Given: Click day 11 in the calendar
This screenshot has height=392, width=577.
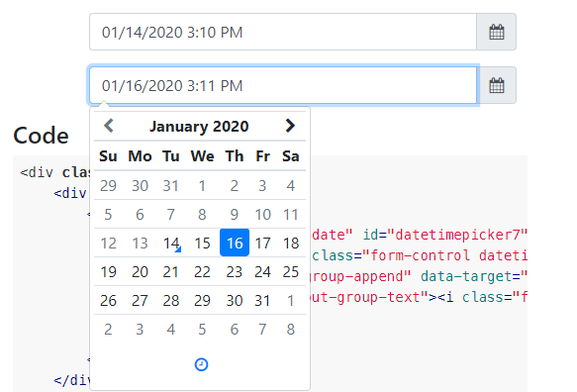Looking at the screenshot, I should (291, 214).
